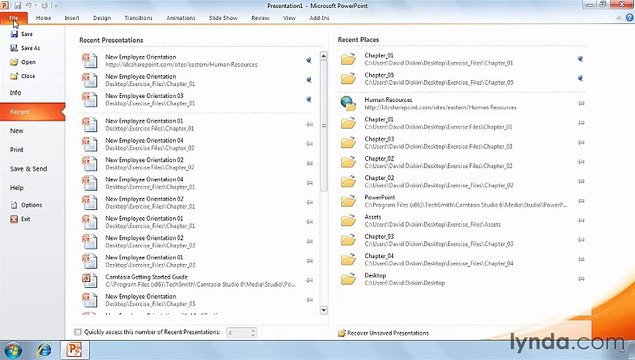
Task: Click the minimize ribbon caret icon
Action: coord(619,18)
